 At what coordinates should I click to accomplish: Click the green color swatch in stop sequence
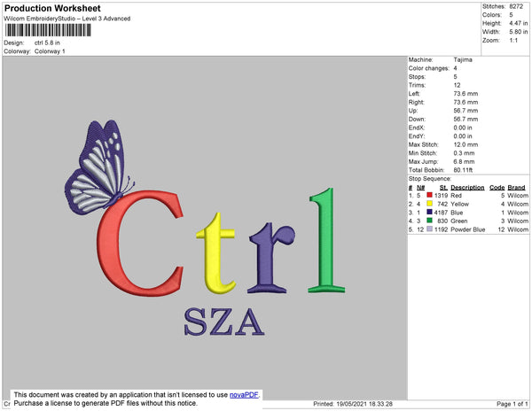(x=429, y=221)
